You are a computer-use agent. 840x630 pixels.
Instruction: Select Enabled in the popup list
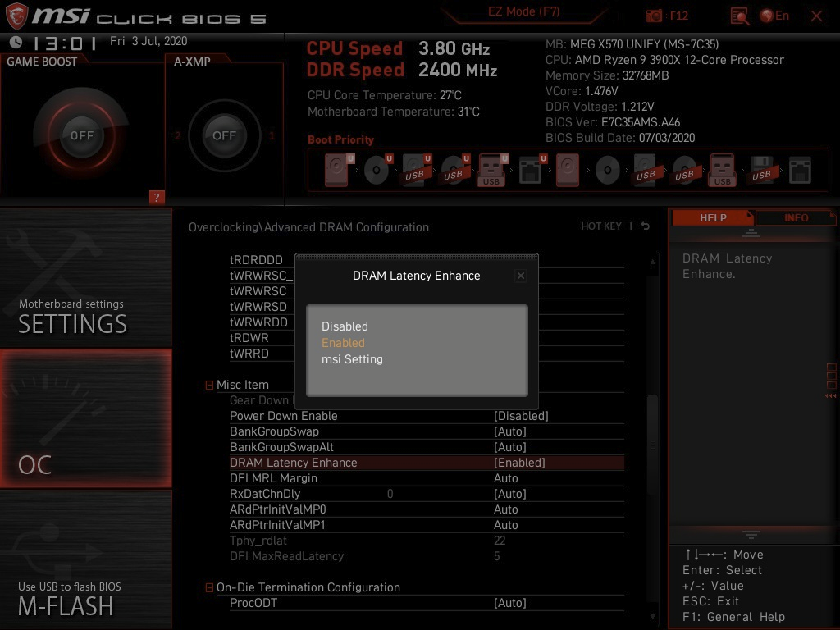pyautogui.click(x=343, y=343)
